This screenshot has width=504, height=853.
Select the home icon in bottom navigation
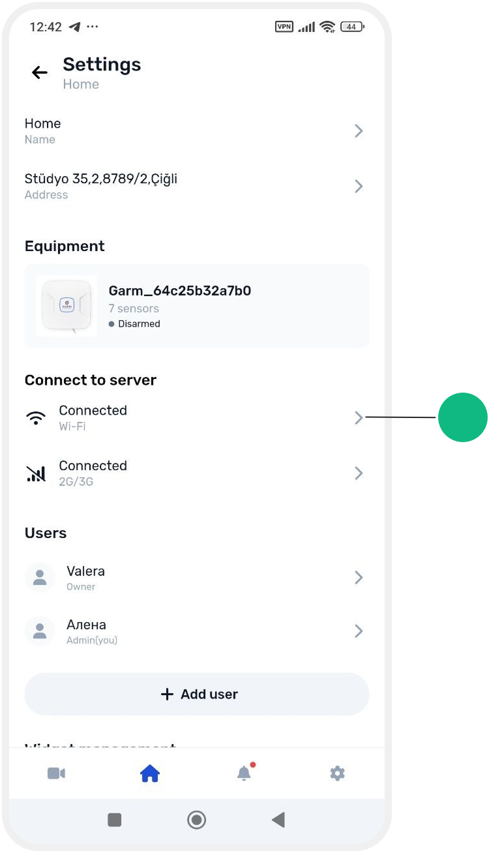(x=150, y=773)
